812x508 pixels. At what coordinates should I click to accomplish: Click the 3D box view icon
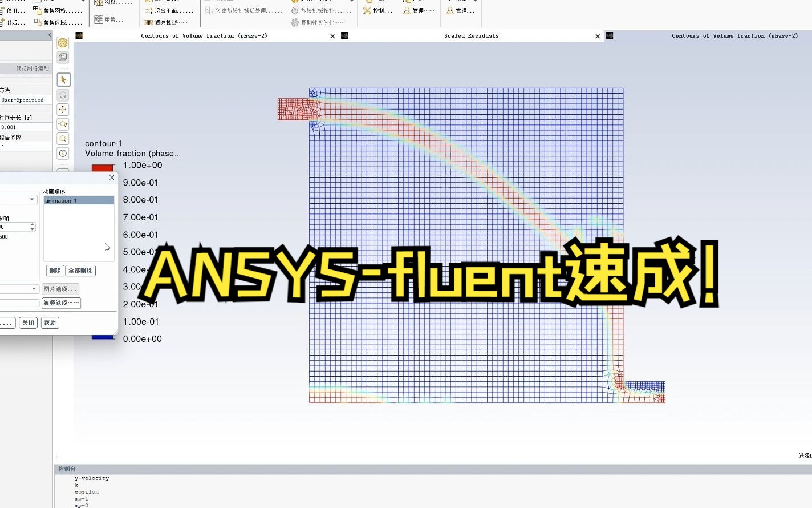click(x=63, y=57)
